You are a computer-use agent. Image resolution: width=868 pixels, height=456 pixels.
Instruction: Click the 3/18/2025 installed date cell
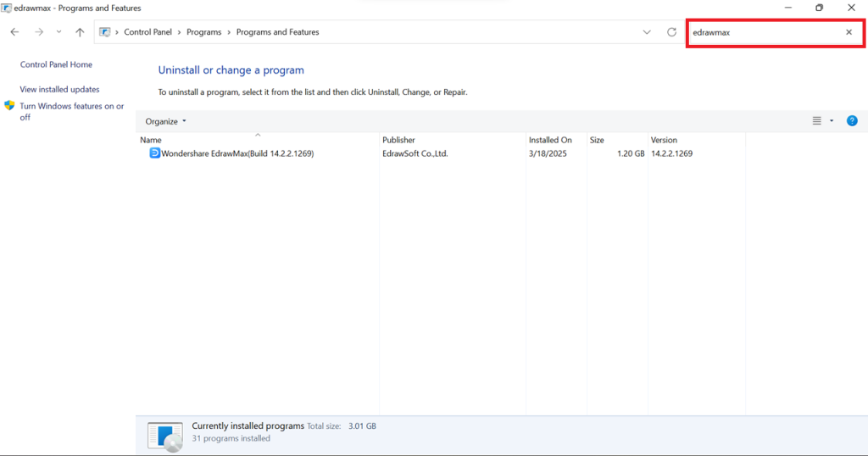pos(548,153)
